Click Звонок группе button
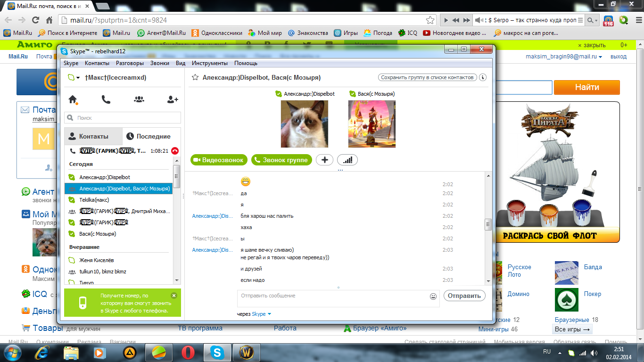 point(282,160)
